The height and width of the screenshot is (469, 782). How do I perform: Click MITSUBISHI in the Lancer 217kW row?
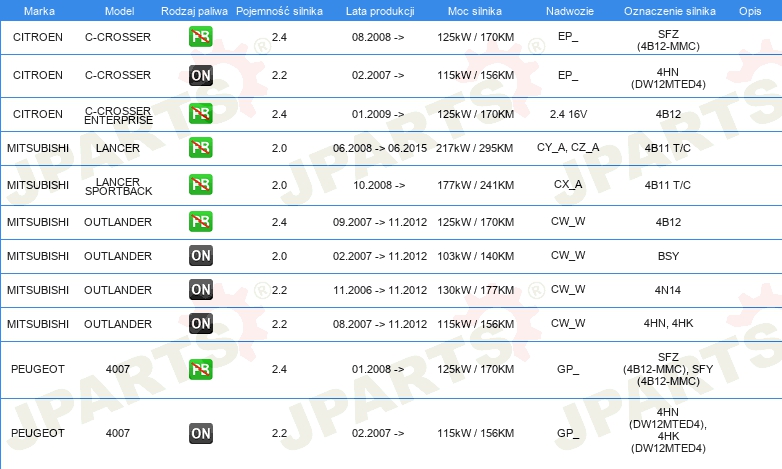[38, 148]
